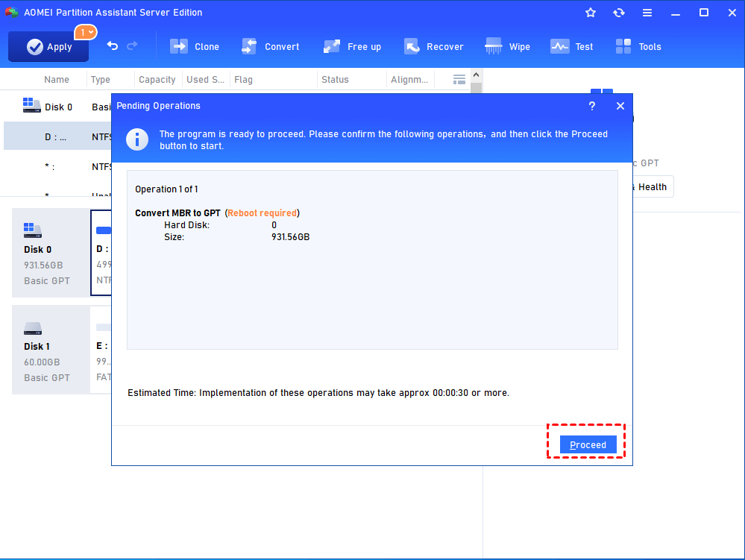This screenshot has height=560, width=745.
Task: Sort by Flag column header
Action: [243, 80]
